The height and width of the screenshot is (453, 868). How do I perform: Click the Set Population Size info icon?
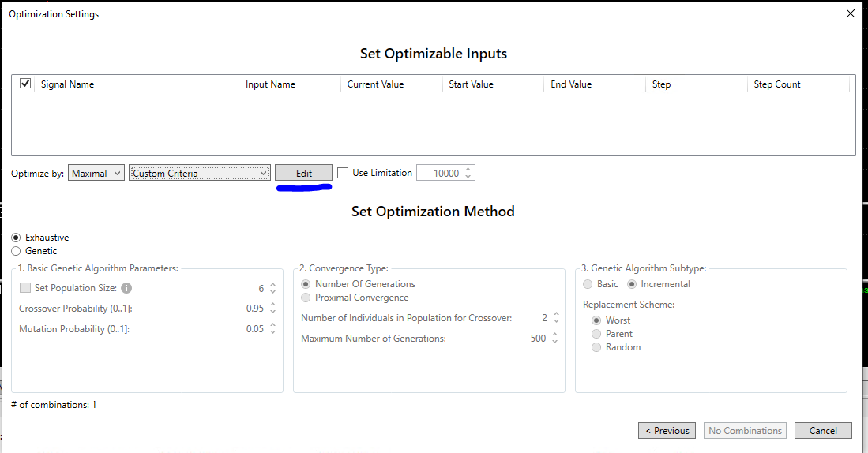(x=126, y=289)
